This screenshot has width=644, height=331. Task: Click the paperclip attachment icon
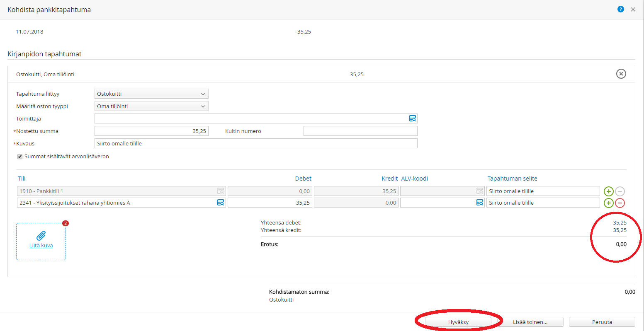(41, 236)
